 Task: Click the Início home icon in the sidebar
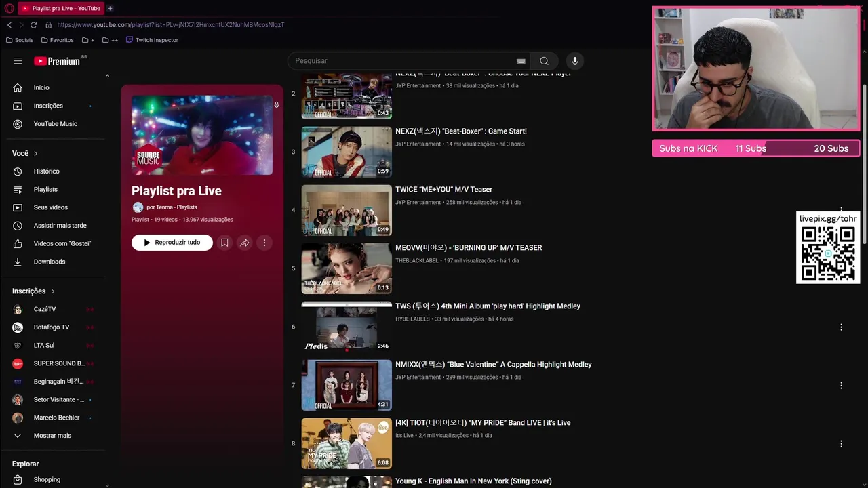[18, 87]
